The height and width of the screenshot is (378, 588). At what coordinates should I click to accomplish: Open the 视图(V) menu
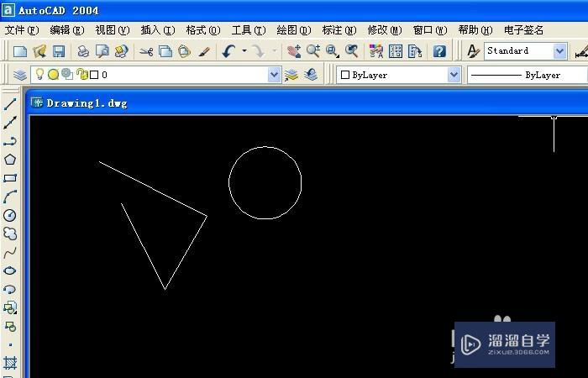[x=113, y=30]
